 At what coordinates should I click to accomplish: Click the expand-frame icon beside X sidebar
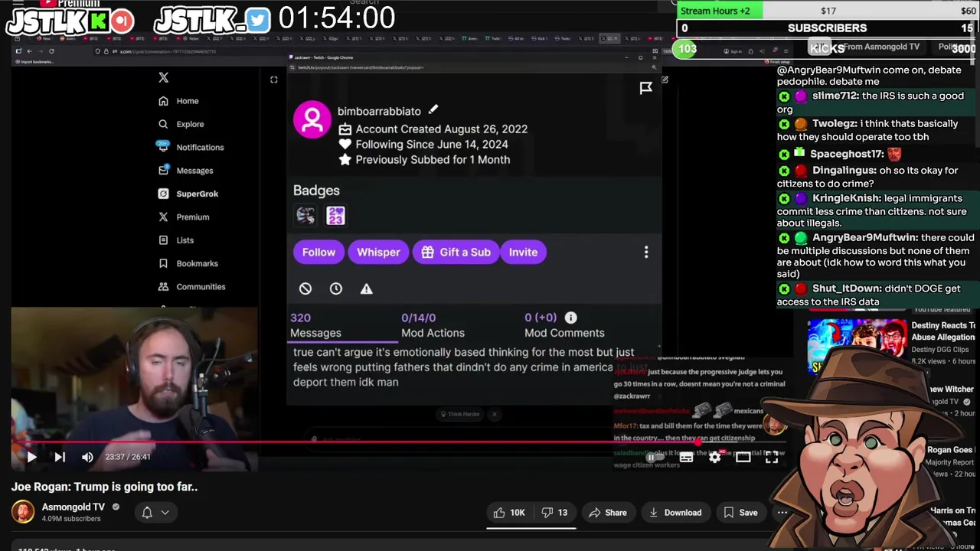tap(273, 80)
